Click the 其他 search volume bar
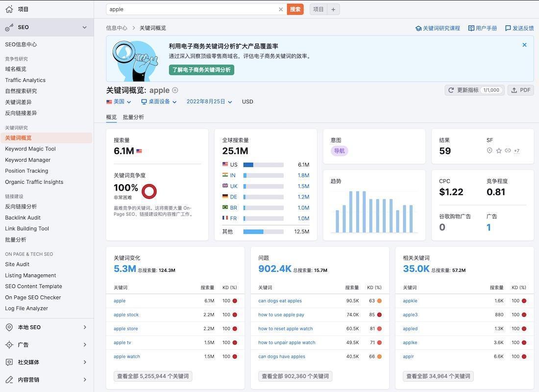This screenshot has height=392, width=539. 263,232
